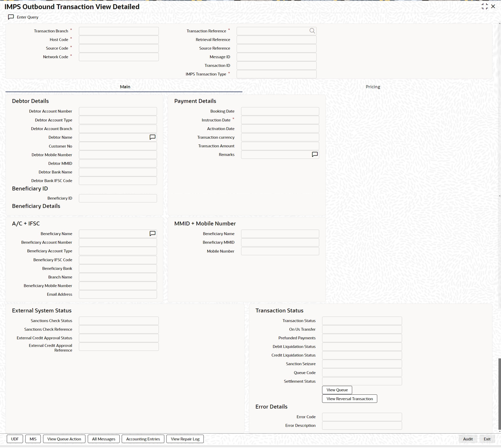Click the Debtor Mobile Number field
Image resolution: width=501 pixels, height=448 pixels.
pos(118,155)
